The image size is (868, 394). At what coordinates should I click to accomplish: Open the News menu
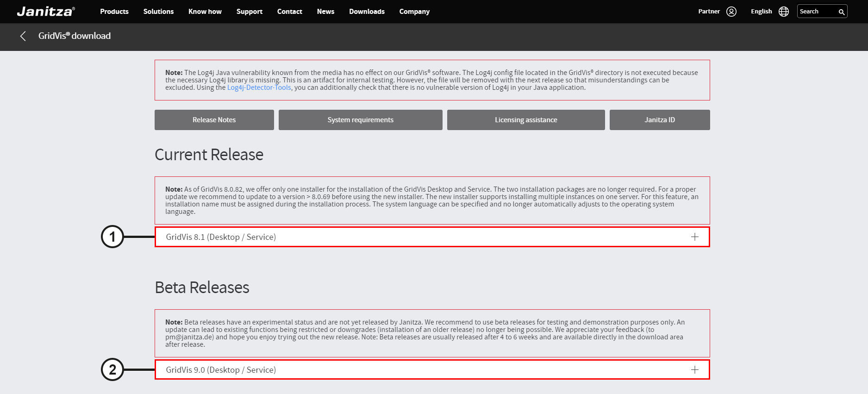325,12
